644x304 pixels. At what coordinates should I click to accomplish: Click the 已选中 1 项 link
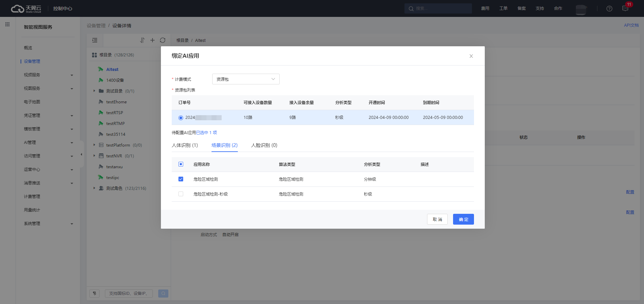pyautogui.click(x=206, y=133)
